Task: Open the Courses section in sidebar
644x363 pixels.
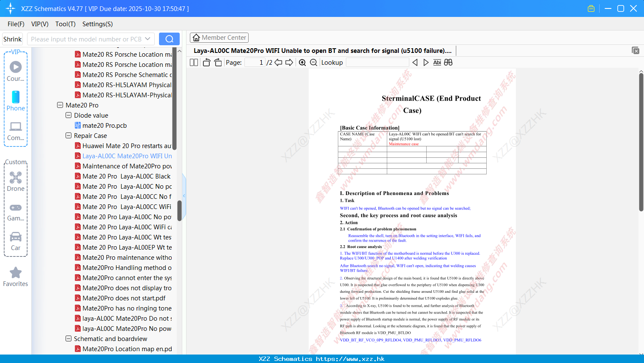Action: pyautogui.click(x=16, y=71)
